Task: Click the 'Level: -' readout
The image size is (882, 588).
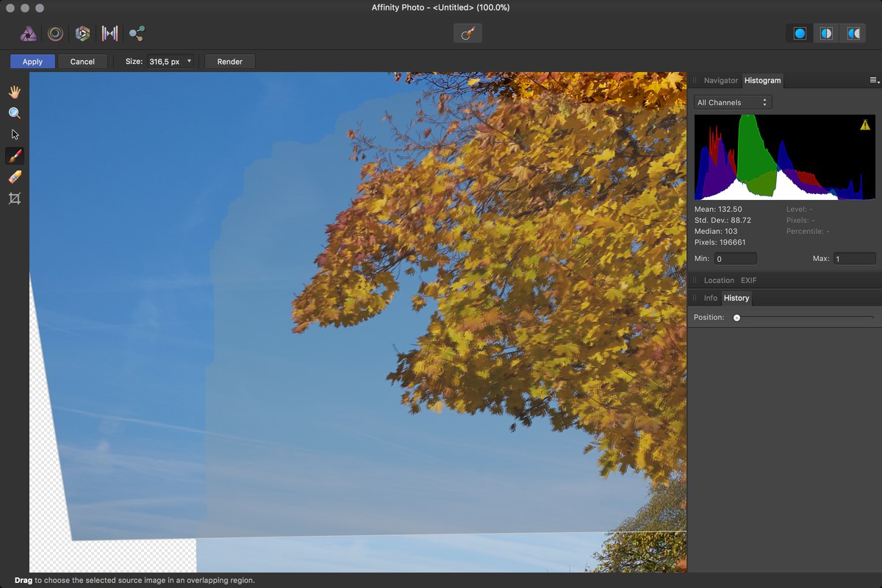Action: click(x=799, y=209)
